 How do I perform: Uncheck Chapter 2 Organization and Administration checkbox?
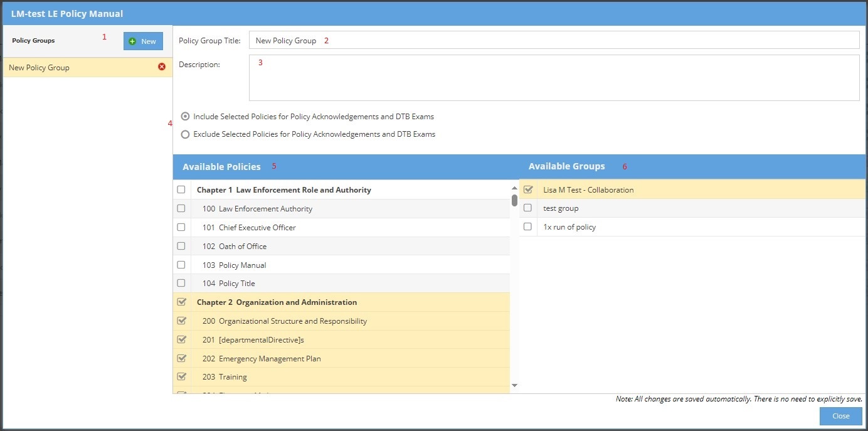(182, 302)
